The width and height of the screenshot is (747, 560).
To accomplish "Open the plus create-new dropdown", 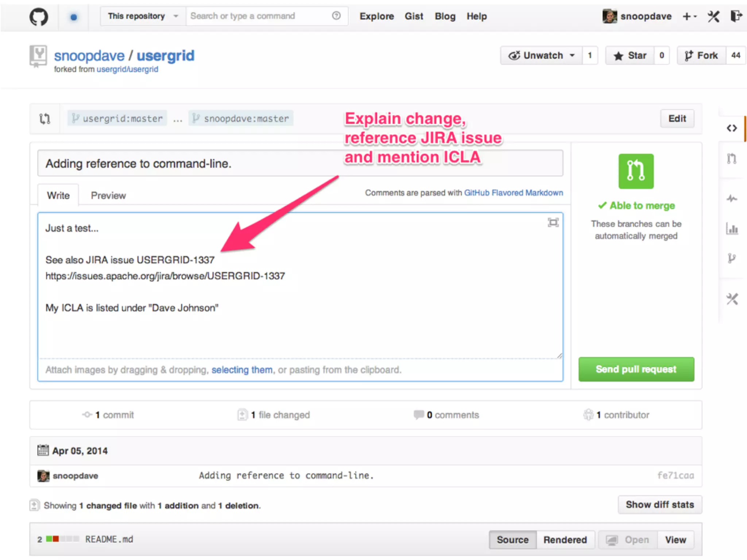I will (x=689, y=16).
